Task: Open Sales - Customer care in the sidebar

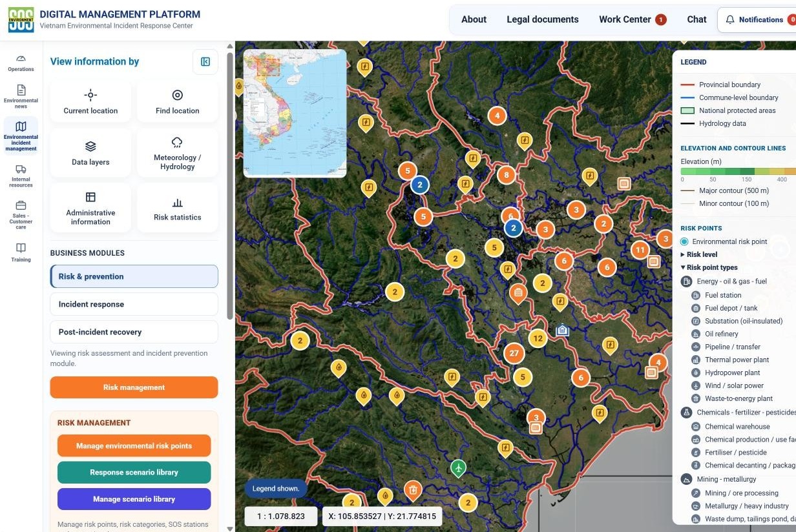Action: click(x=21, y=215)
